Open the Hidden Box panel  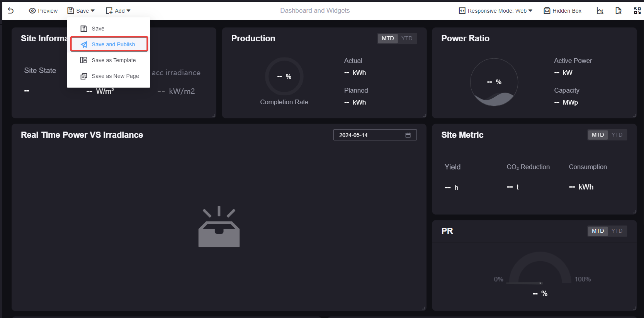click(562, 11)
